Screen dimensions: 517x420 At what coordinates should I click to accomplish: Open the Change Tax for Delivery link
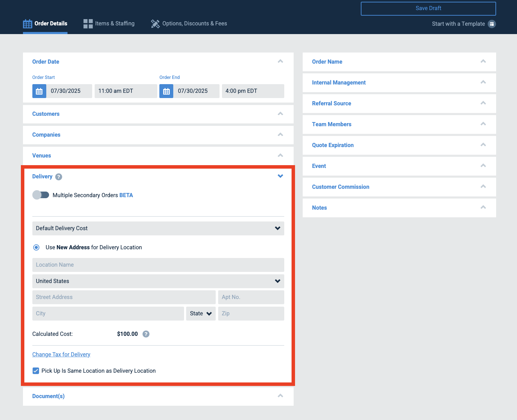click(x=61, y=355)
